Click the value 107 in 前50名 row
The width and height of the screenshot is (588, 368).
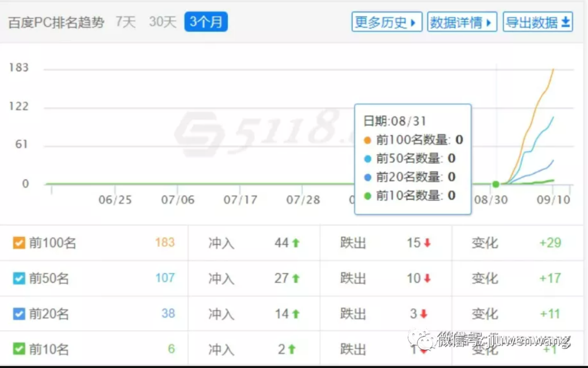(x=165, y=278)
